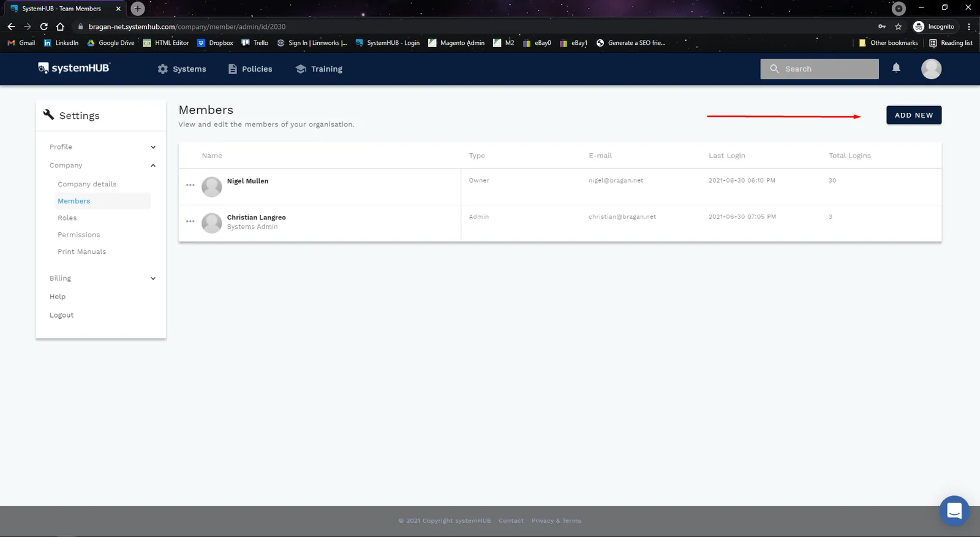
Task: Open options menu for Christian Langreo
Action: [x=190, y=221]
